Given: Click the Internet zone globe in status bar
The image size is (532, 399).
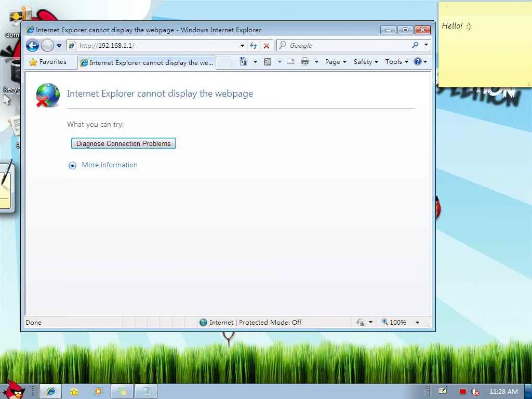Looking at the screenshot, I should [203, 322].
